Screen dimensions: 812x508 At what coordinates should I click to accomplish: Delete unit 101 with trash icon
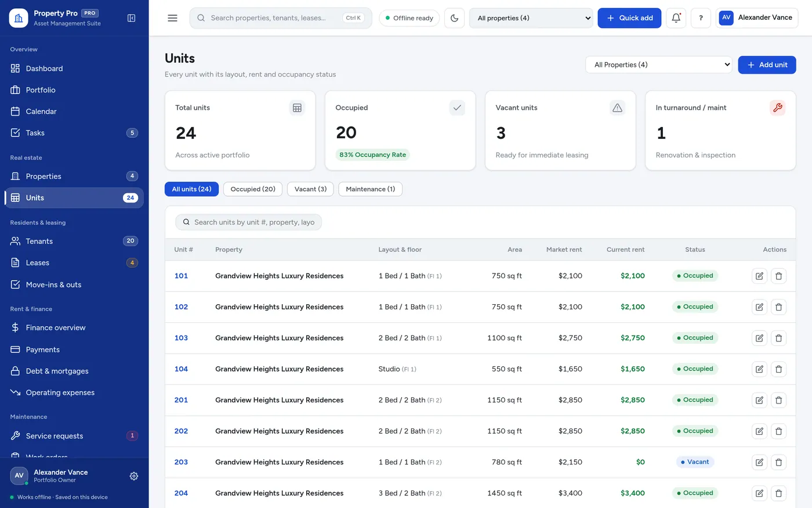pos(779,276)
